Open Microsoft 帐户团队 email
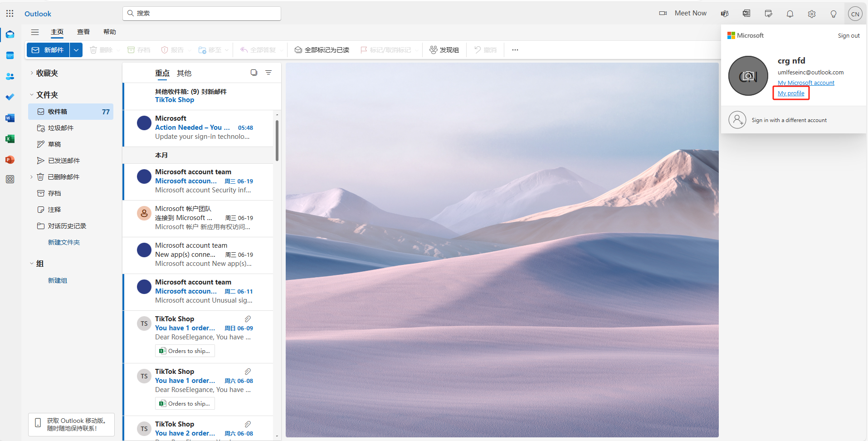The width and height of the screenshot is (868, 441). tap(199, 218)
